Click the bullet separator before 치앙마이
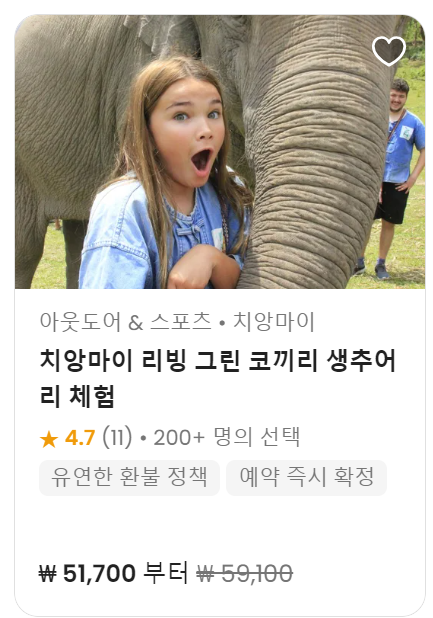The image size is (433, 618). 222,324
